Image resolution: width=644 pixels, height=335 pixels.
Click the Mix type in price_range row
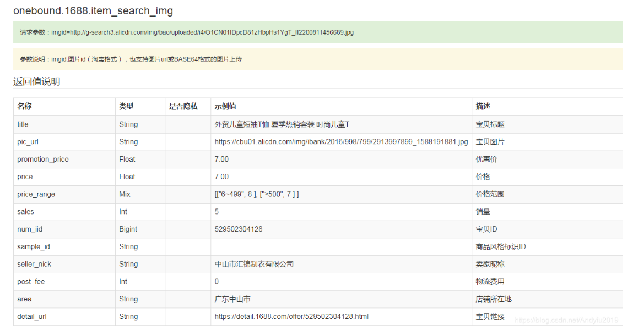click(x=125, y=194)
